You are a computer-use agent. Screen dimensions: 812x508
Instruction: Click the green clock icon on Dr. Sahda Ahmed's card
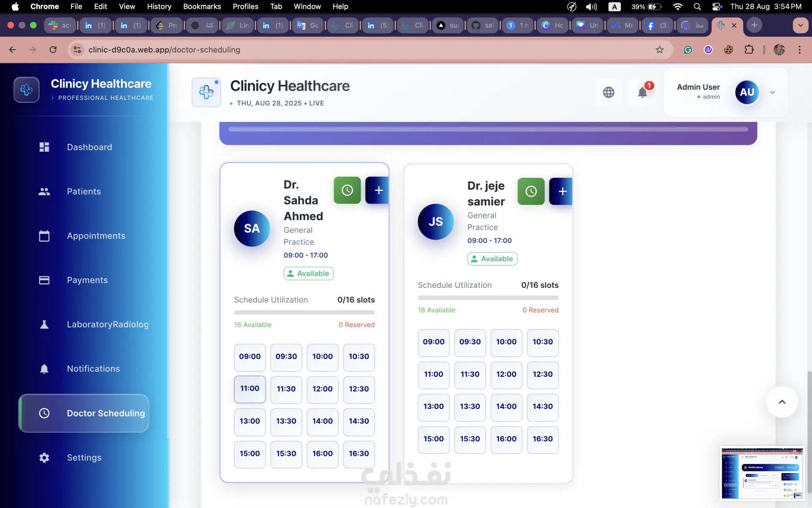(x=347, y=190)
